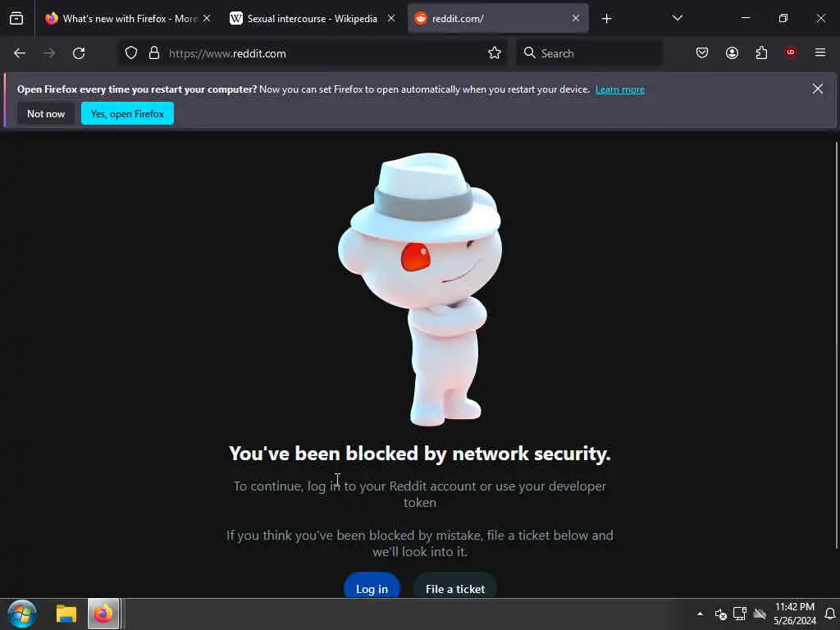Open a new tab with plus button
The height and width of the screenshot is (630, 840).
pos(606,19)
